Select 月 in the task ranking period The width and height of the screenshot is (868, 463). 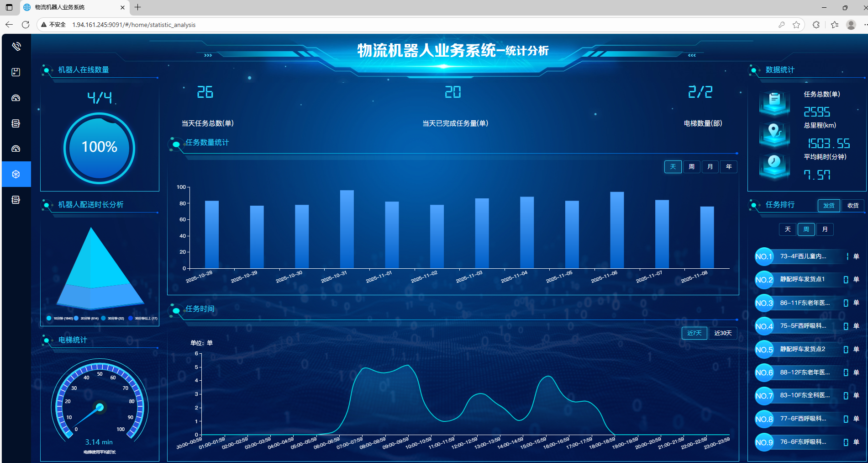click(x=825, y=229)
